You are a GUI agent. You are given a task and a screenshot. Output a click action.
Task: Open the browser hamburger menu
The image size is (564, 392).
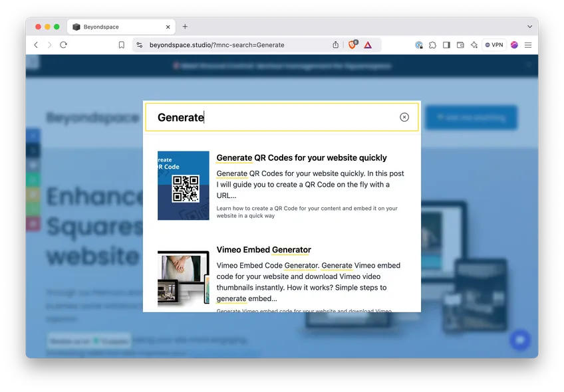click(x=527, y=45)
